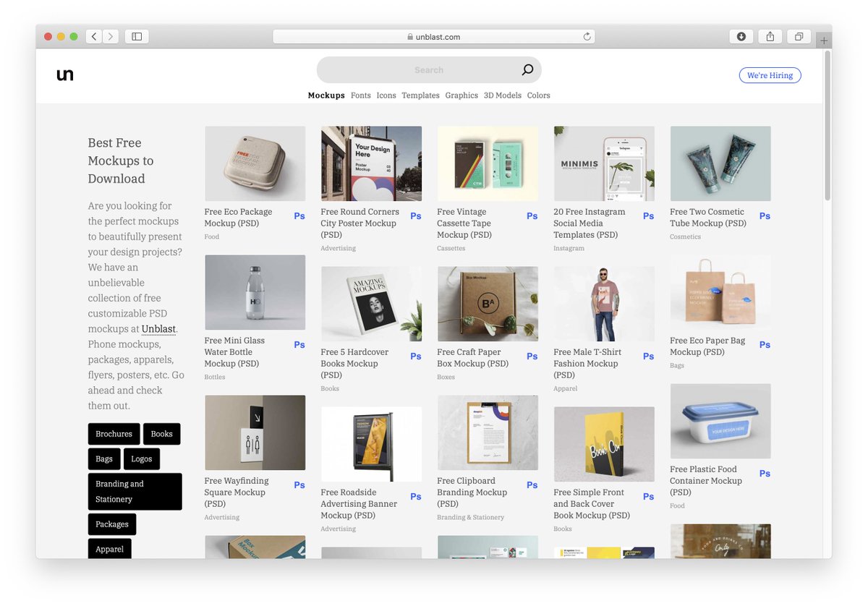868x606 pixels.
Task: Go back with Safari back arrow
Action: coord(94,36)
